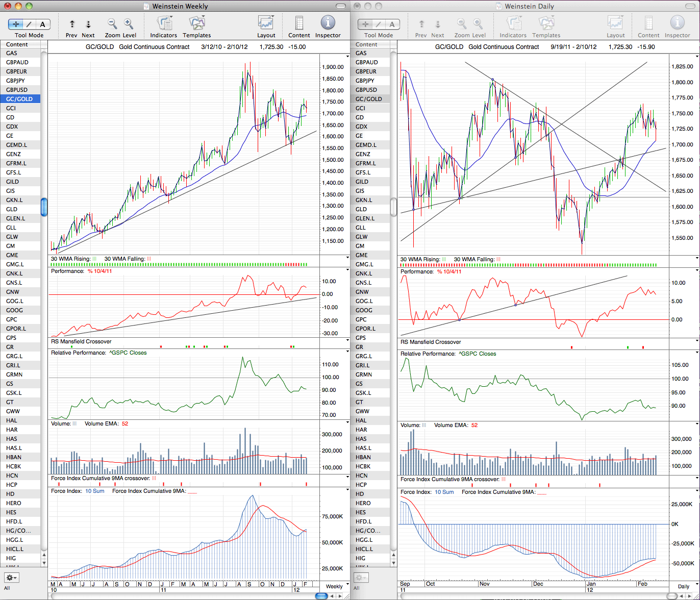Click Prev arrow in Weinstein Daily toolbar

pos(421,24)
